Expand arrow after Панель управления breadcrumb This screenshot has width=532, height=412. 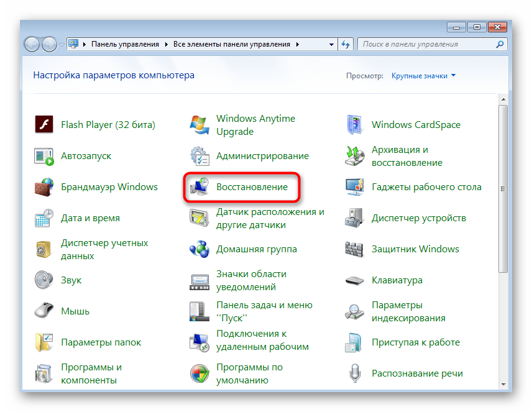point(167,45)
